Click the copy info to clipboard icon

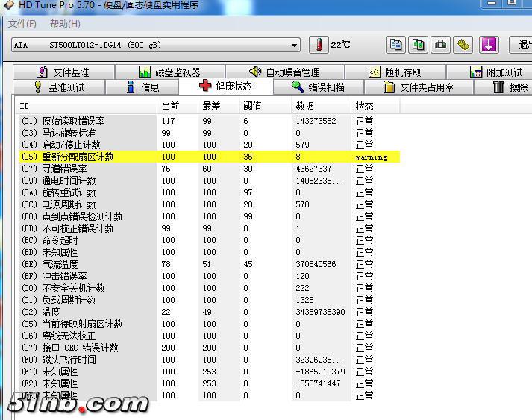tap(395, 45)
